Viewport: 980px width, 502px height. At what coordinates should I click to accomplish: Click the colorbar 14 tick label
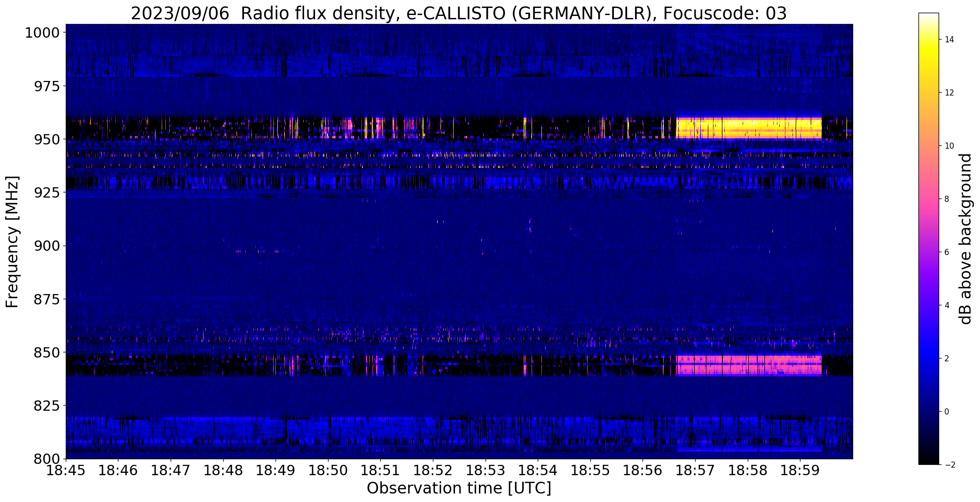point(949,40)
